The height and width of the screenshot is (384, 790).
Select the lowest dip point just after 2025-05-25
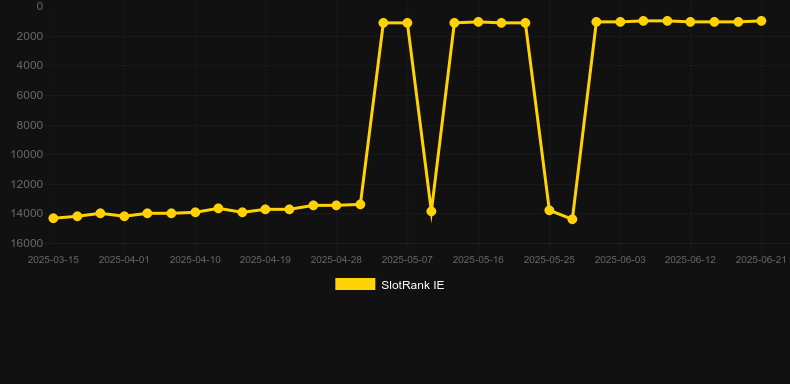(572, 219)
